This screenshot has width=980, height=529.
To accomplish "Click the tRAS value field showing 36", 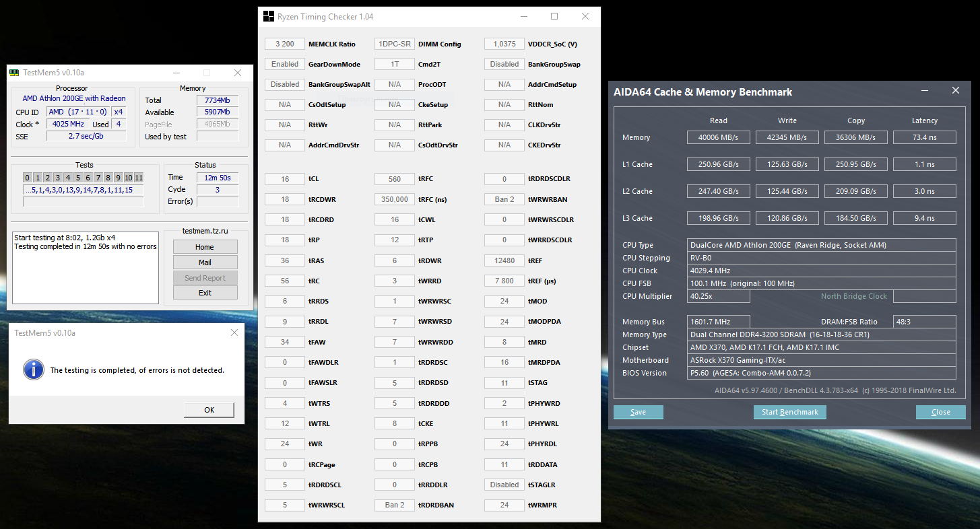I will (285, 260).
